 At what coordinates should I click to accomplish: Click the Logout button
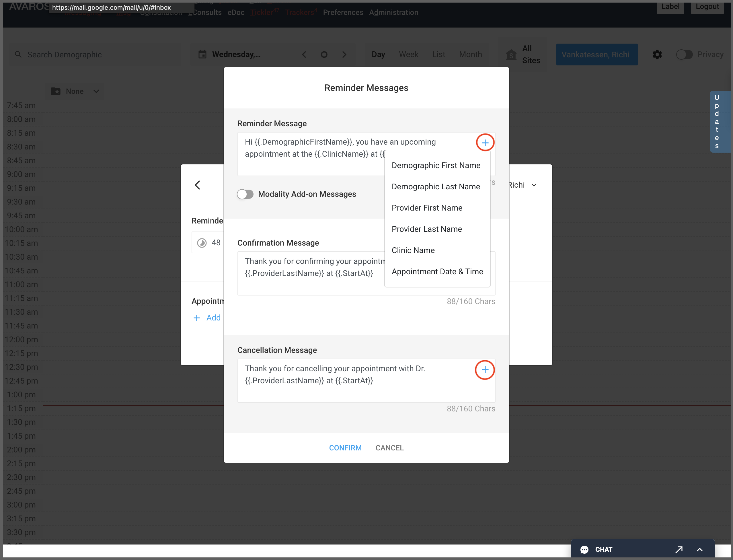707,7
